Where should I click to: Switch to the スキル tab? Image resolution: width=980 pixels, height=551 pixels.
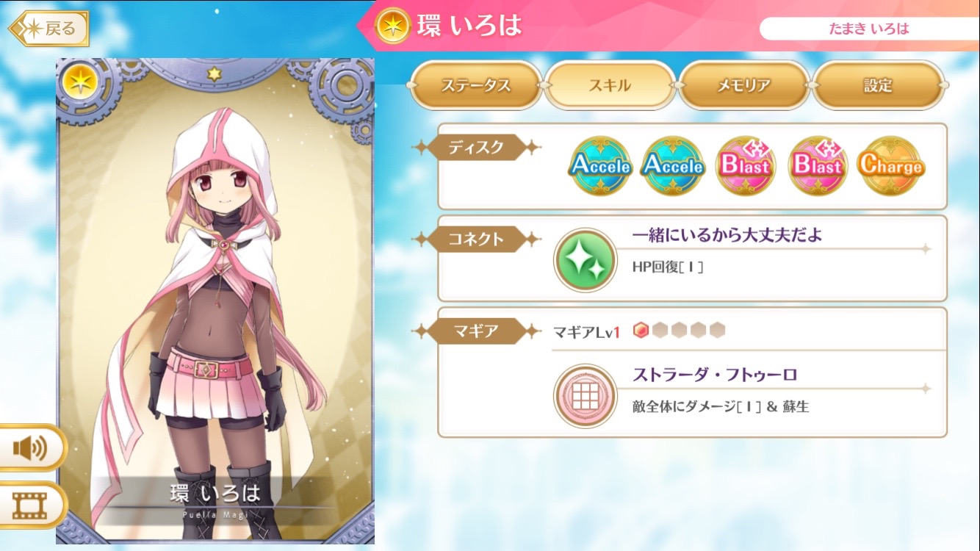tap(610, 85)
